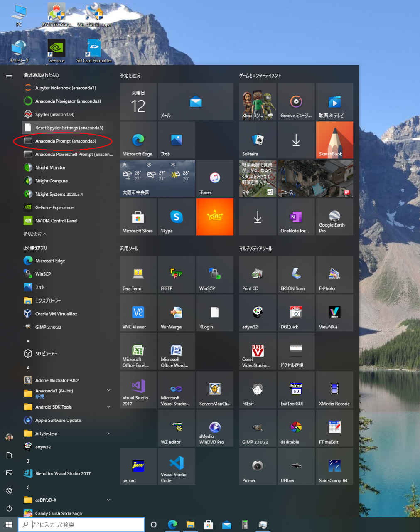Open Cortana circle on taskbar
This screenshot has height=532, width=420.
click(154, 525)
